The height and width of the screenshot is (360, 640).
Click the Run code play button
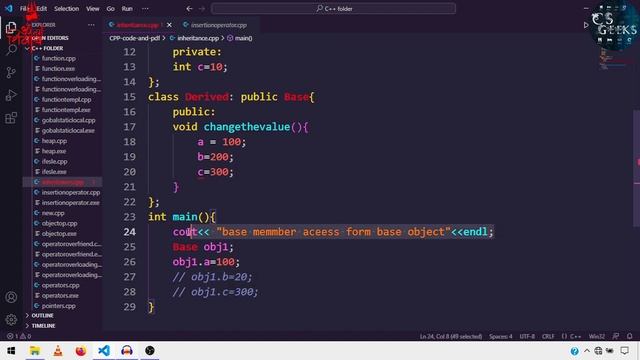click(x=586, y=25)
